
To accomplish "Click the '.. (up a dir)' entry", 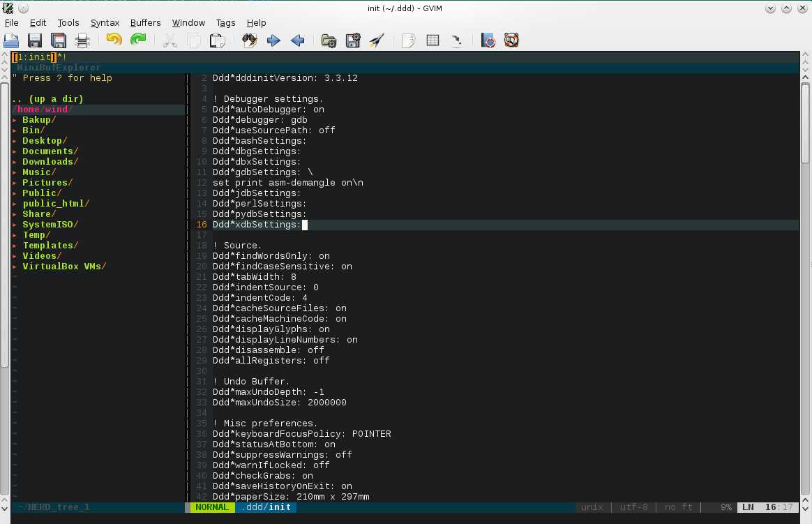I will (47, 99).
